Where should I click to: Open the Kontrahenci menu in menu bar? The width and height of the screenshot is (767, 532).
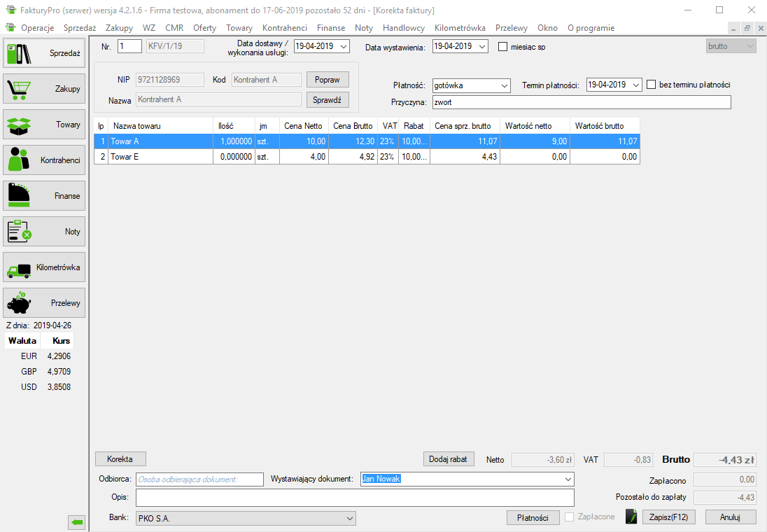click(284, 28)
